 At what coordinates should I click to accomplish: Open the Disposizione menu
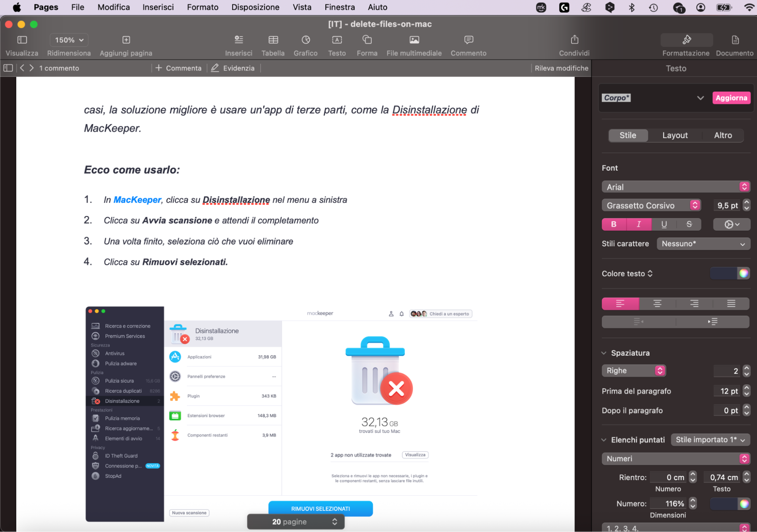255,8
